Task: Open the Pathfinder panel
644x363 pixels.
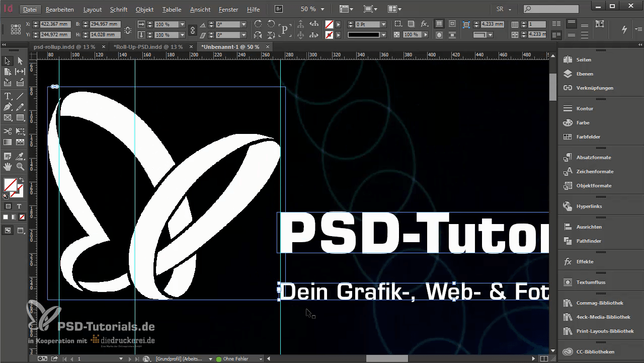Action: 589,241
